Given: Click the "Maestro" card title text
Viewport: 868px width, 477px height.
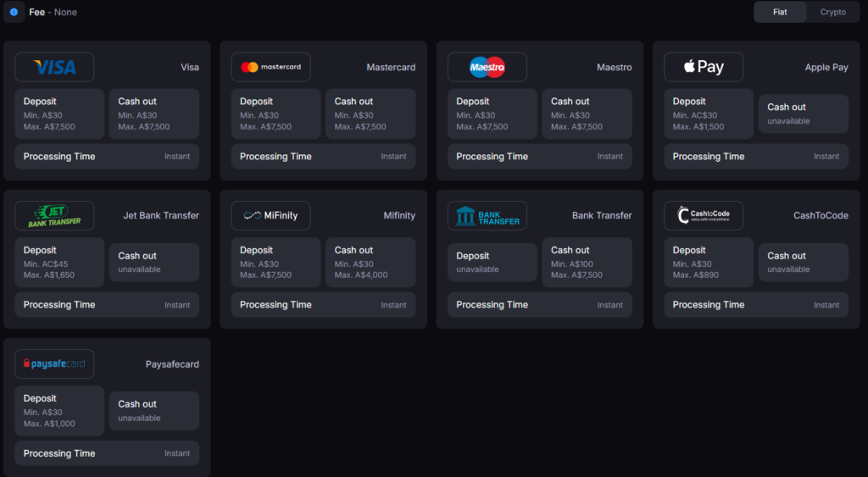Looking at the screenshot, I should click(x=614, y=67).
